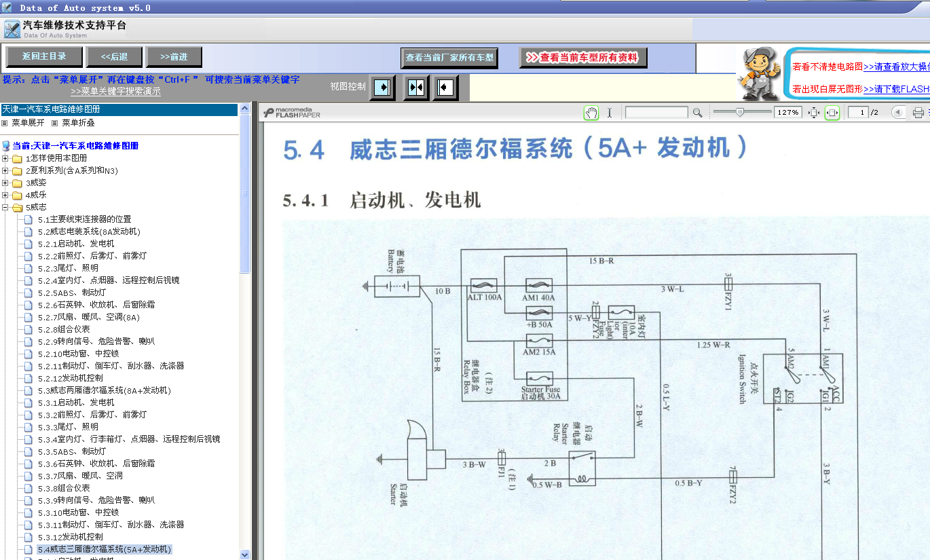Click 菜单展开 to expand all menus
This screenshot has width=930, height=560.
[x=28, y=123]
